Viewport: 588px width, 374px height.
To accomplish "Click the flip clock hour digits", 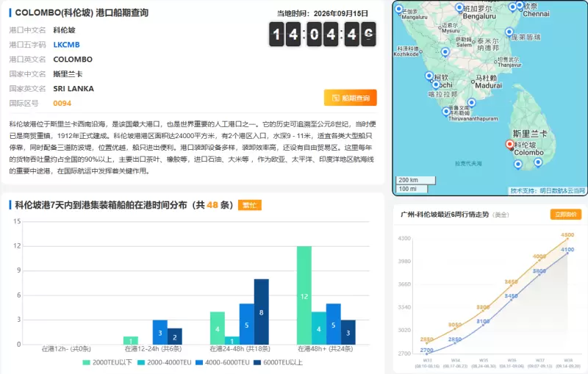I will pos(284,35).
